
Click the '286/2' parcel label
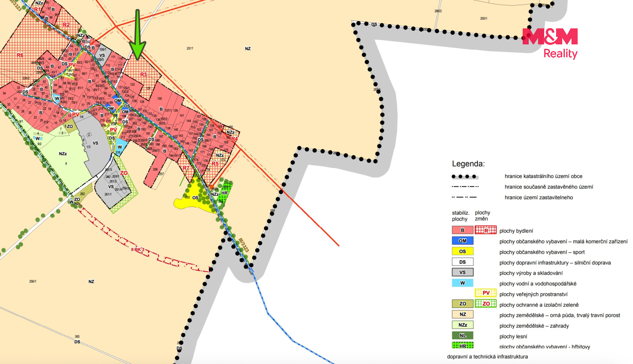(x=437, y=11)
